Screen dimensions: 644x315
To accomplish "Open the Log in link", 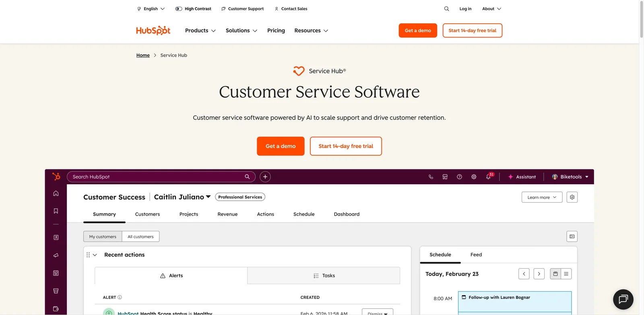I will tap(465, 8).
